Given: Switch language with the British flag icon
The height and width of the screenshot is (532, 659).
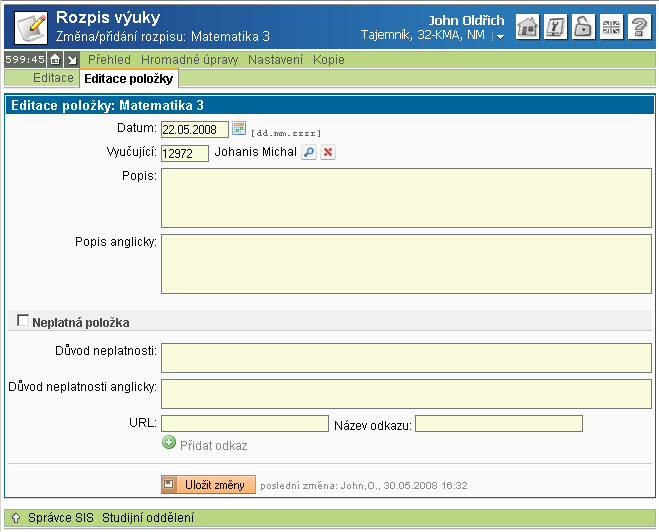Looking at the screenshot, I should (612, 28).
